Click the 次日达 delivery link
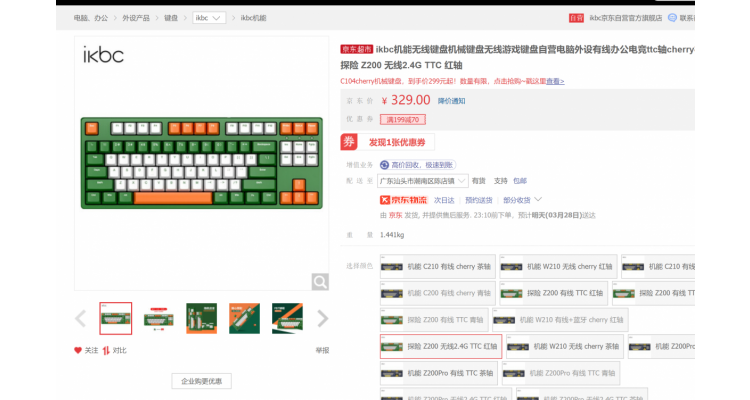The image size is (750, 400). pyautogui.click(x=444, y=200)
